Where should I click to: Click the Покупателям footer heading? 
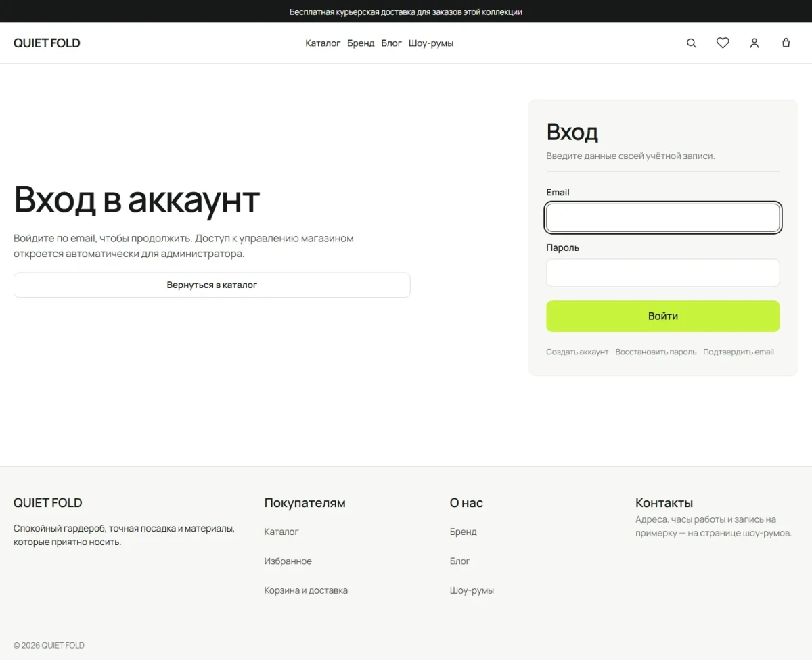click(x=305, y=503)
